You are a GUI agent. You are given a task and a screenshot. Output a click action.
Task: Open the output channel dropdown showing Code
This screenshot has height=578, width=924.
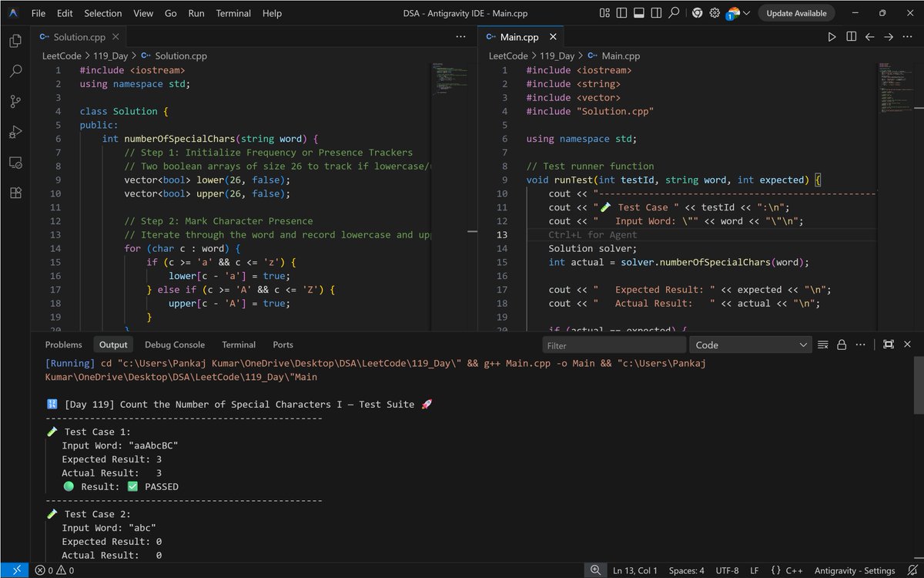tap(751, 345)
